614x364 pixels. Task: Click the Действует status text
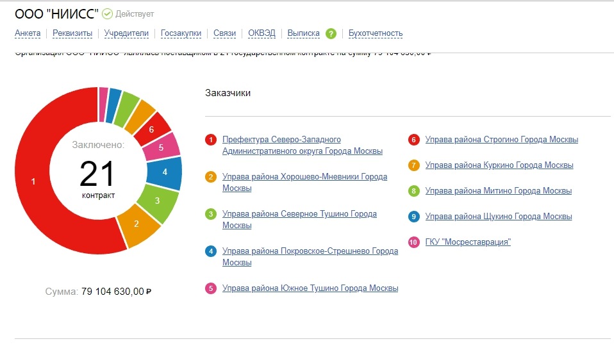[x=135, y=14]
